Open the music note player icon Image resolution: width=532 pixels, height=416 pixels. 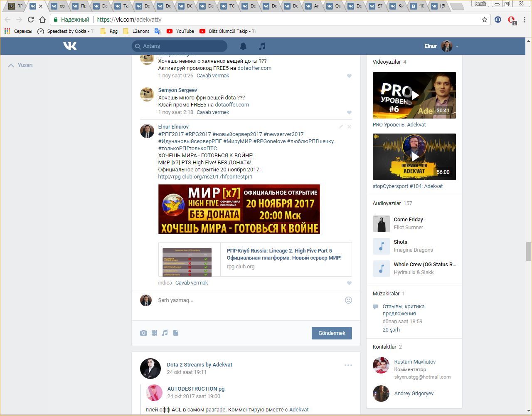pos(262,46)
